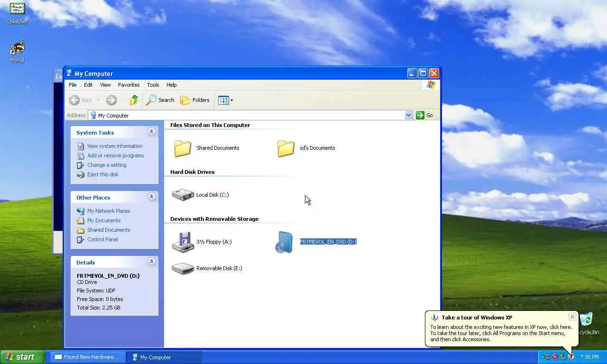
Task: Open My Network Places link
Action: (x=109, y=211)
